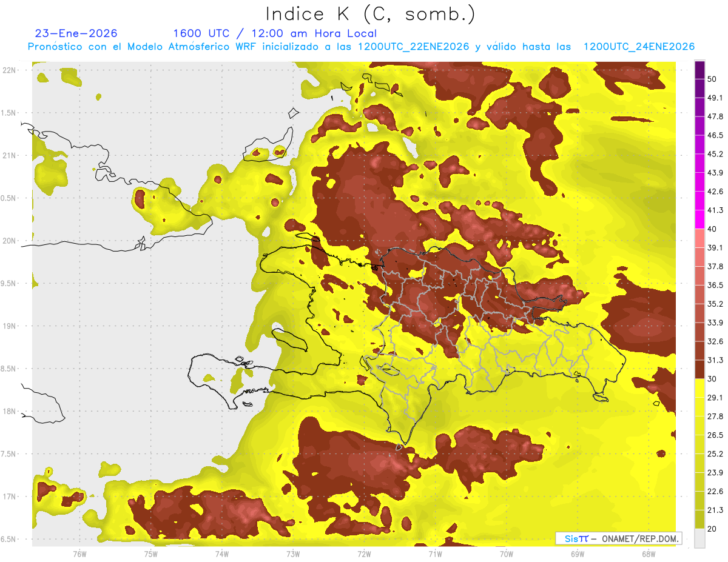The height and width of the screenshot is (562, 728).
Task: Click the longitude label '75W'
Action: pos(150,554)
